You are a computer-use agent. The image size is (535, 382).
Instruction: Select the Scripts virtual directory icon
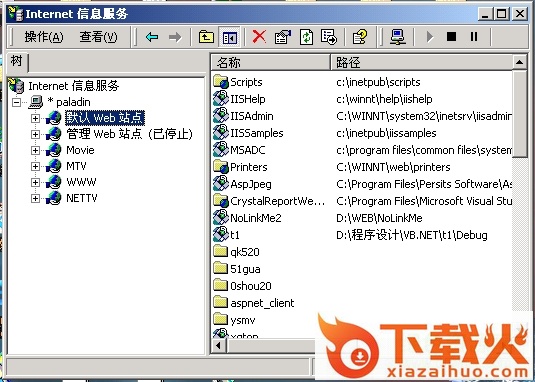[x=221, y=82]
